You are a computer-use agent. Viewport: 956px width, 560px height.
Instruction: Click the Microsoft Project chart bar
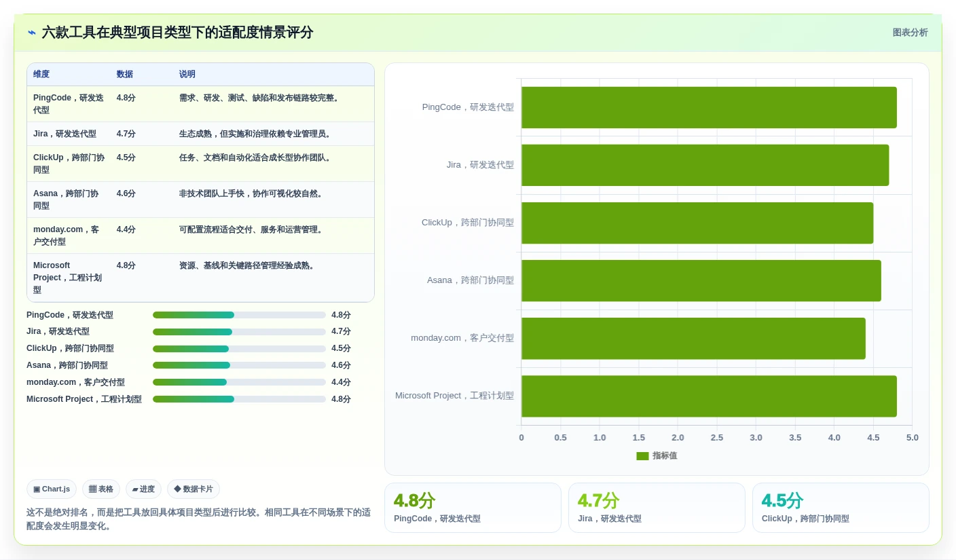709,396
